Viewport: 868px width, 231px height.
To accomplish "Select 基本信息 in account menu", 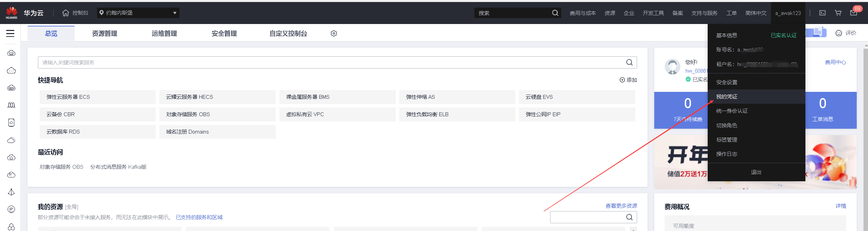I will point(726,35).
